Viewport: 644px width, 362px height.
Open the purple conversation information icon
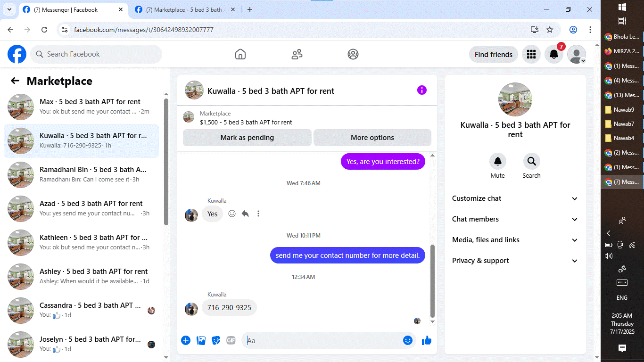[x=422, y=90]
